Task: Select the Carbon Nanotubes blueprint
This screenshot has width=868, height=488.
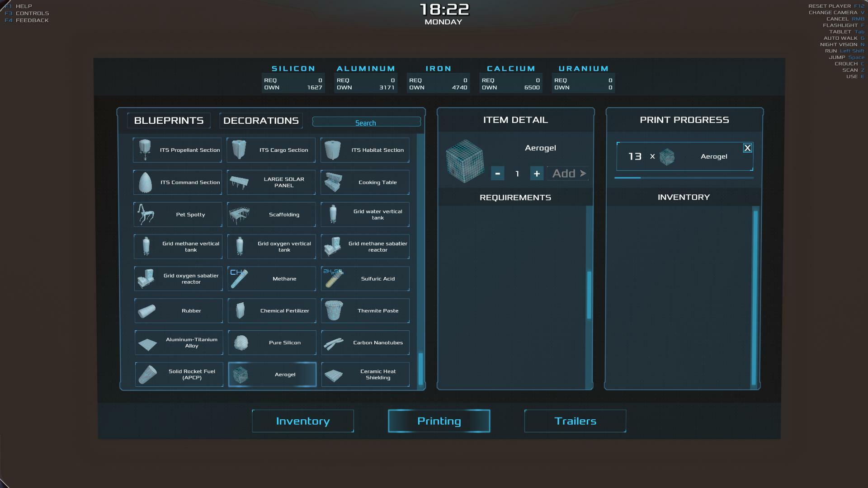Action: click(365, 343)
